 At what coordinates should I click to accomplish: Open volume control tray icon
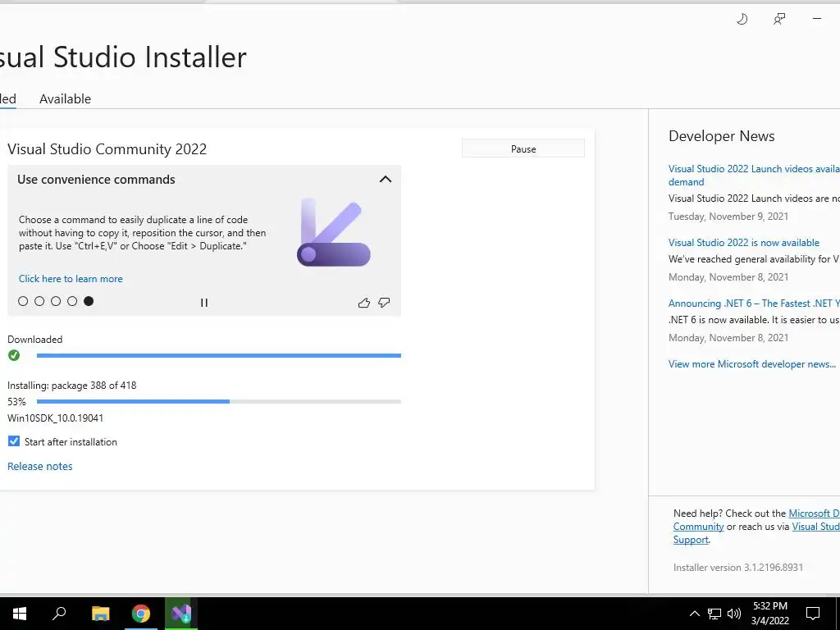[734, 614]
